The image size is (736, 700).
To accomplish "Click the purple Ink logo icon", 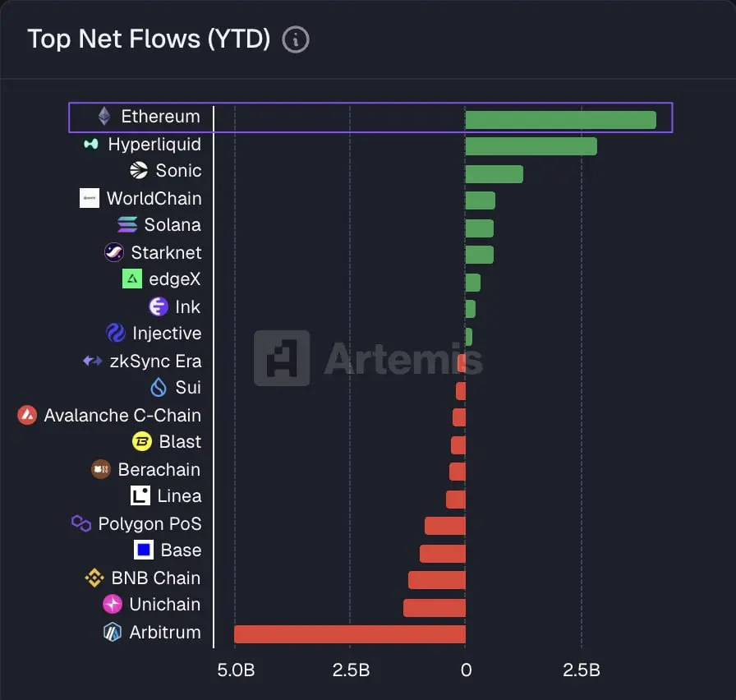I will tap(159, 306).
